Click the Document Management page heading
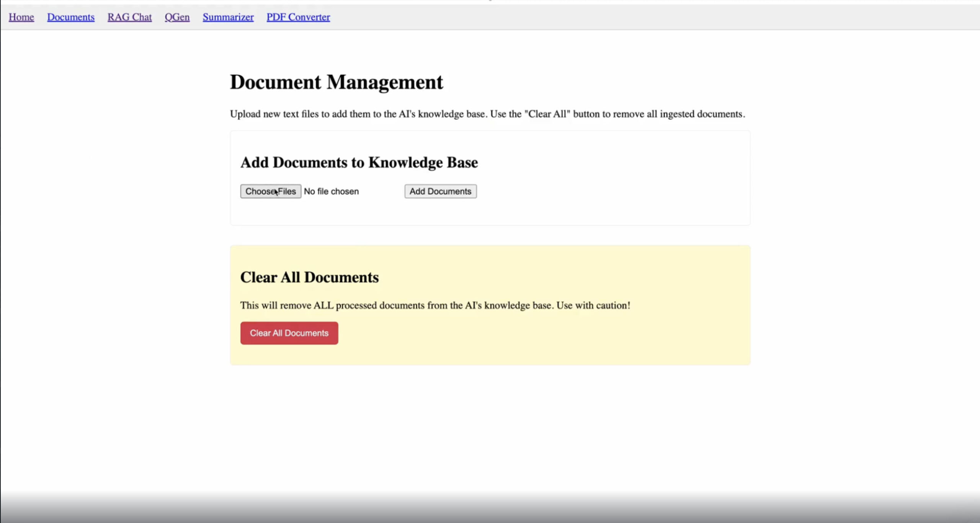The image size is (980, 523). (336, 82)
